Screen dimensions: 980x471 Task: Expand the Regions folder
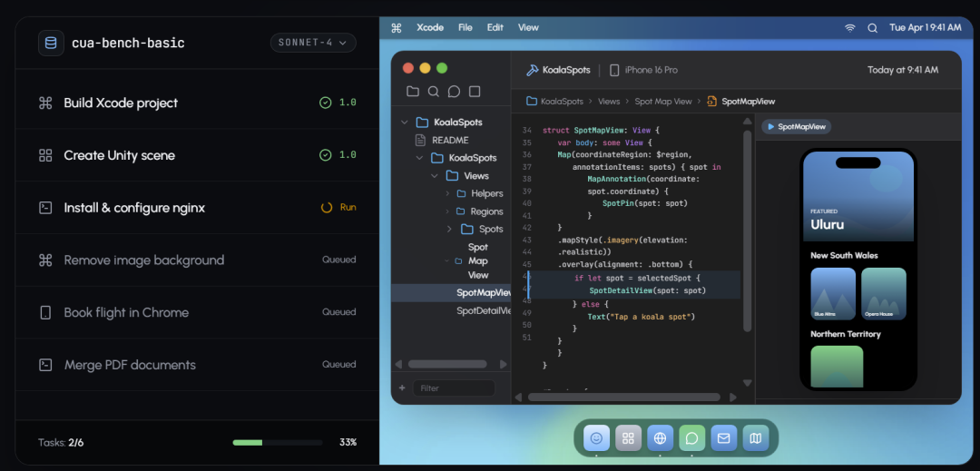[x=447, y=211]
